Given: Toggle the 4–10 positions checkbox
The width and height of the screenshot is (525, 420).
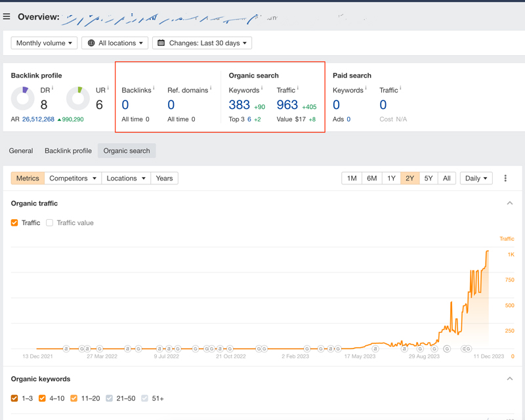Looking at the screenshot, I should [x=42, y=398].
